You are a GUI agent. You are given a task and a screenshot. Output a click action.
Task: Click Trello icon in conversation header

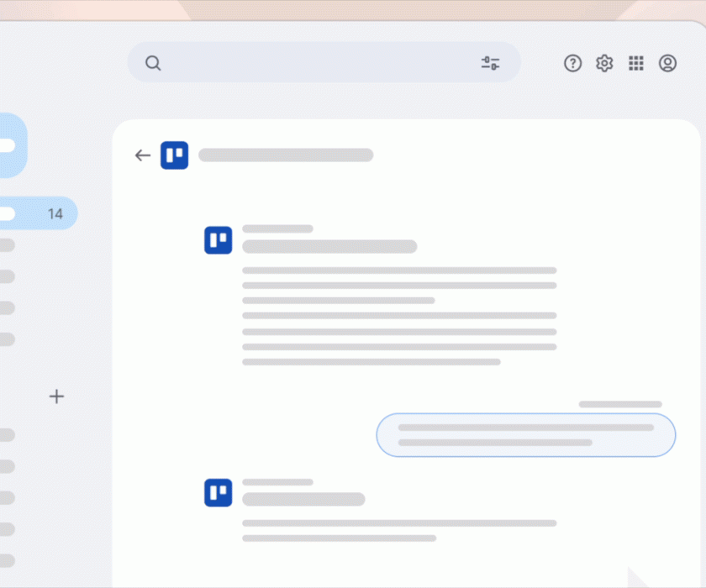click(x=174, y=155)
